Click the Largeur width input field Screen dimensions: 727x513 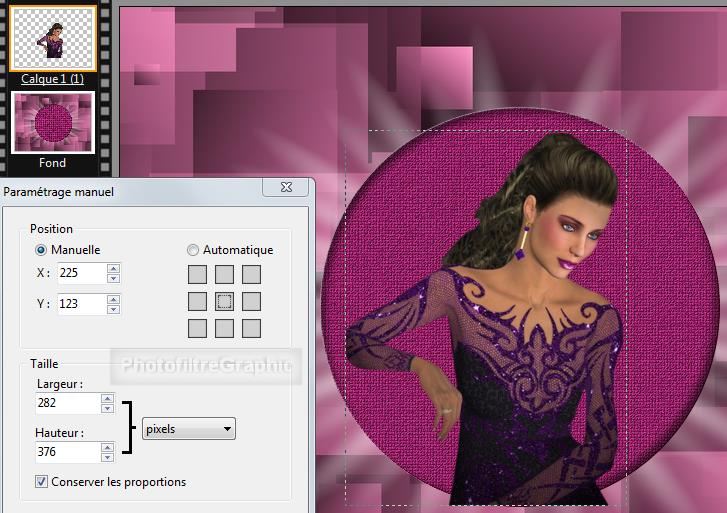[65, 403]
